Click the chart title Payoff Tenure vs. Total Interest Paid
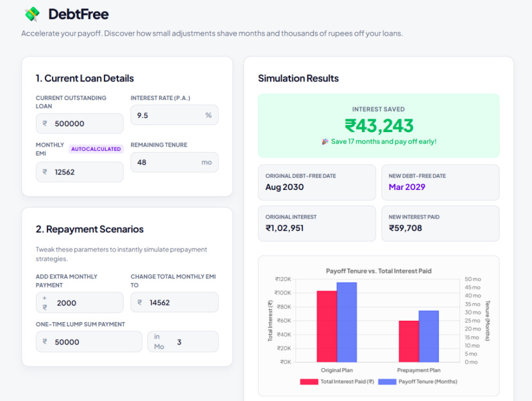This screenshot has height=401, width=532. point(379,271)
